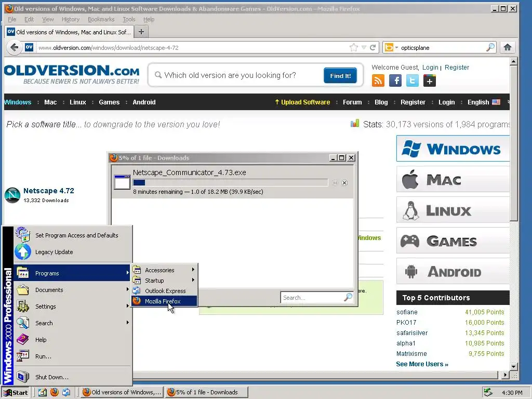Expand the Accessories submenu

tap(165, 270)
